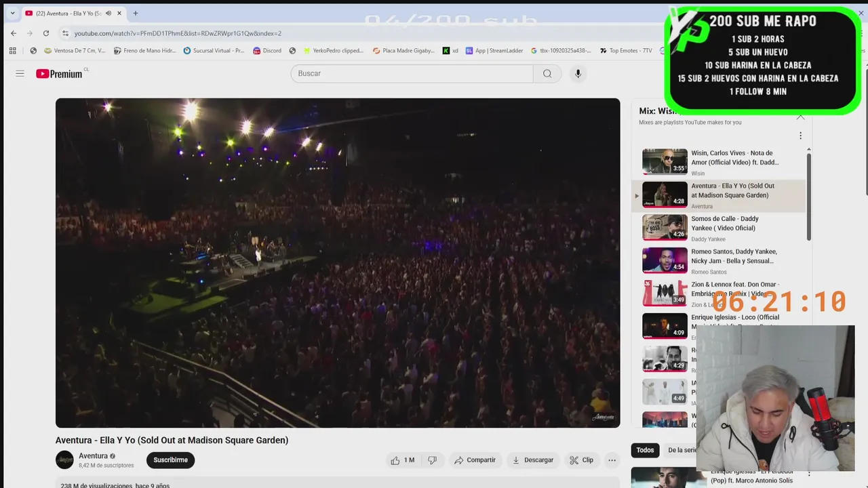The width and height of the screenshot is (868, 488).
Task: Open the YouTube hamburger guide menu
Action: tap(20, 73)
